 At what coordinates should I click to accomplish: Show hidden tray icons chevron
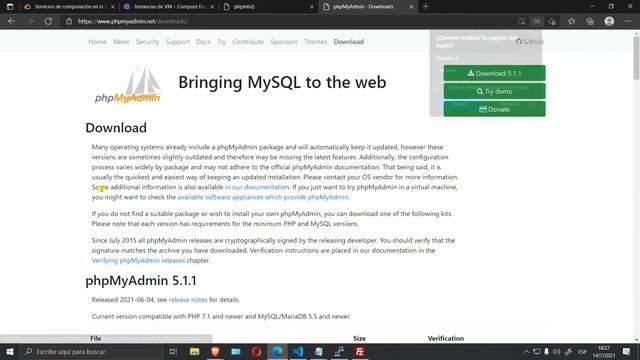pyautogui.click(x=527, y=351)
